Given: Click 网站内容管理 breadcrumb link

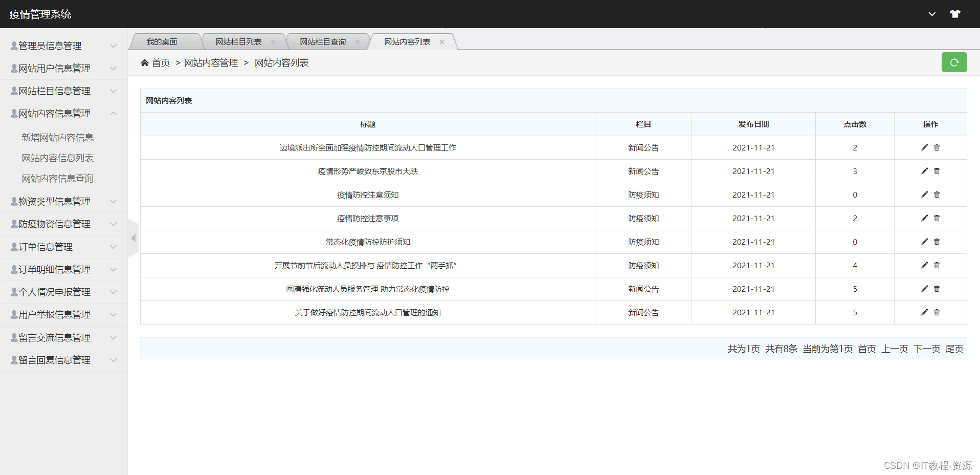Looking at the screenshot, I should pyautogui.click(x=211, y=63).
